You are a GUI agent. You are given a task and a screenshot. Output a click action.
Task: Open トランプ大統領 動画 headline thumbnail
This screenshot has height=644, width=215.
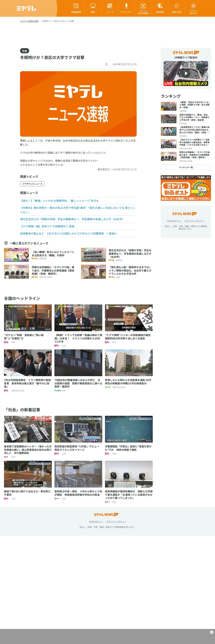(x=78, y=317)
